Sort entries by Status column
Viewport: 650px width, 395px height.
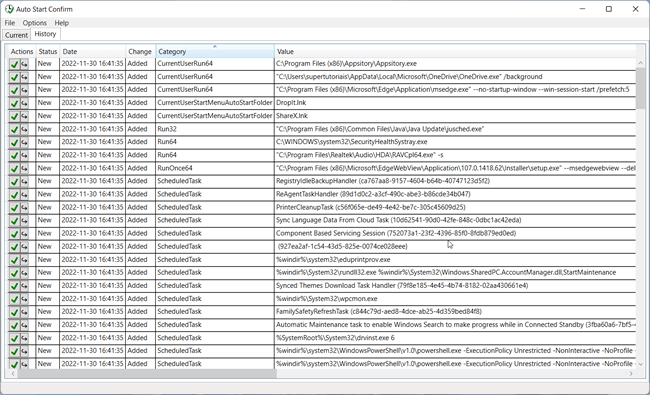click(x=48, y=51)
